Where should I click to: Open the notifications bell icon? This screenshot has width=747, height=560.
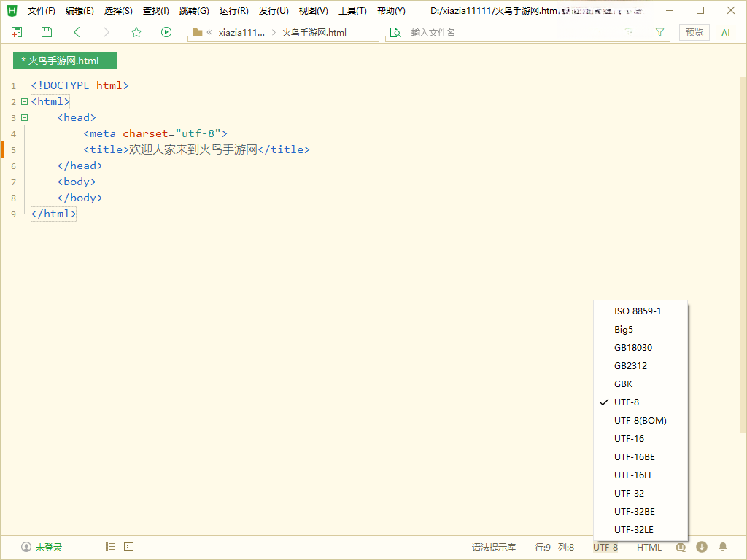723,547
